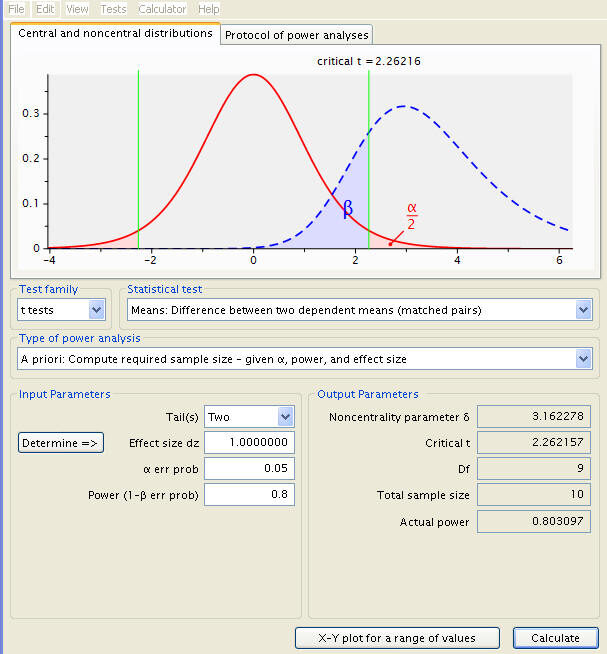Switch to Protocol of power analyses tab

click(x=297, y=35)
